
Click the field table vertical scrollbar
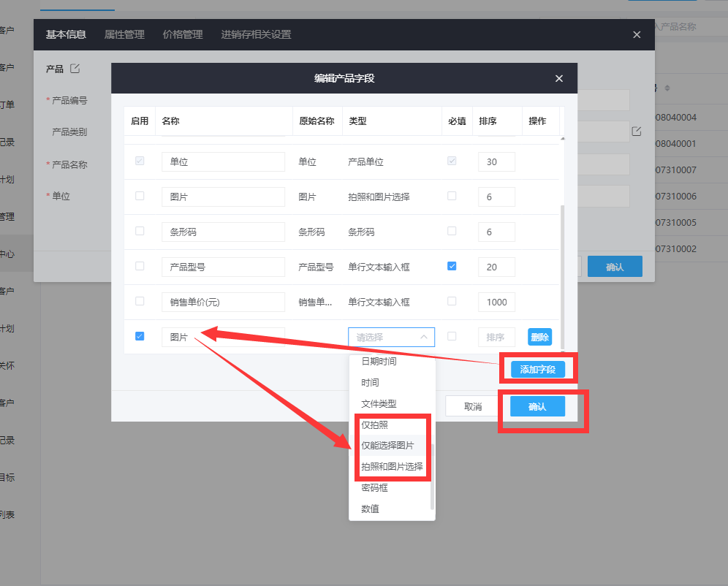[x=563, y=277]
